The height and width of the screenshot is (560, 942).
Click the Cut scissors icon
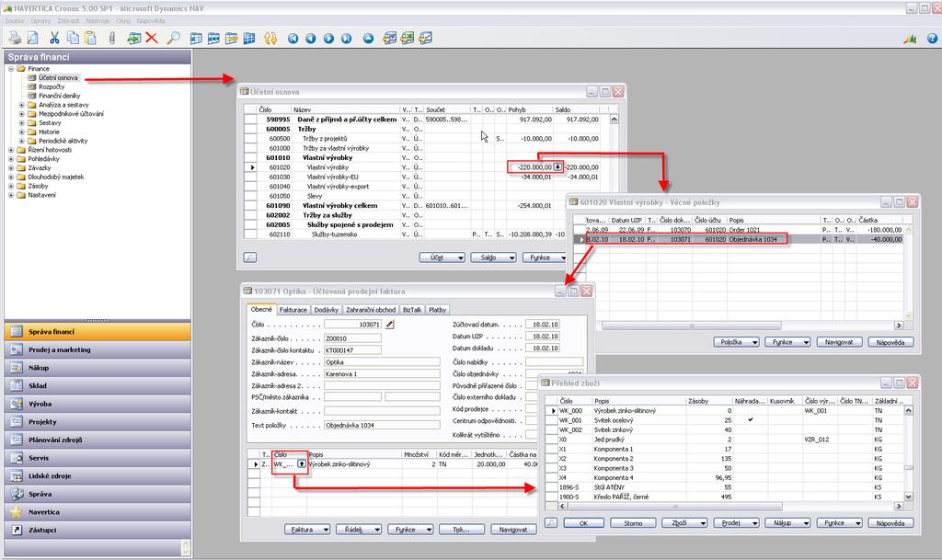pos(54,38)
